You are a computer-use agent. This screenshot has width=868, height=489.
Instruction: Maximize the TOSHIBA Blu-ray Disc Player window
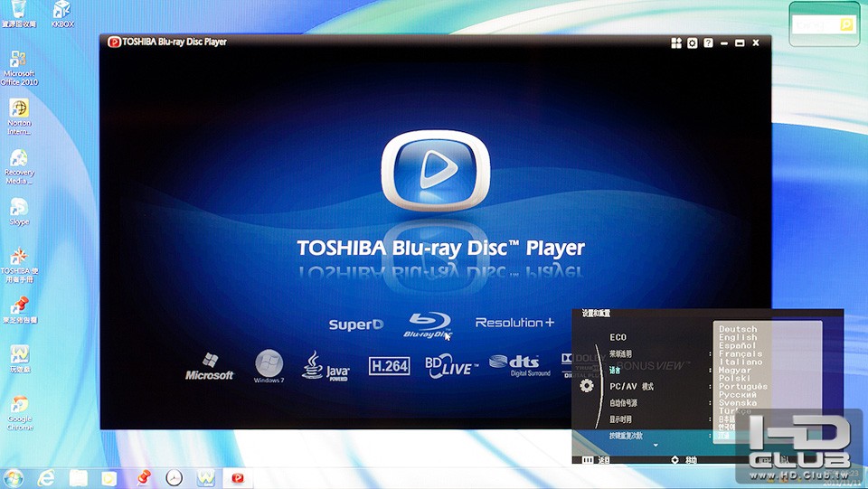(x=740, y=43)
